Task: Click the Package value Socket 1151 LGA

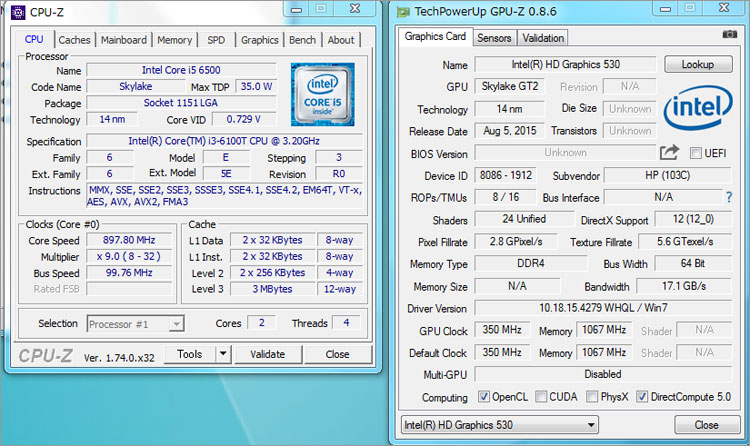Action: (181, 103)
